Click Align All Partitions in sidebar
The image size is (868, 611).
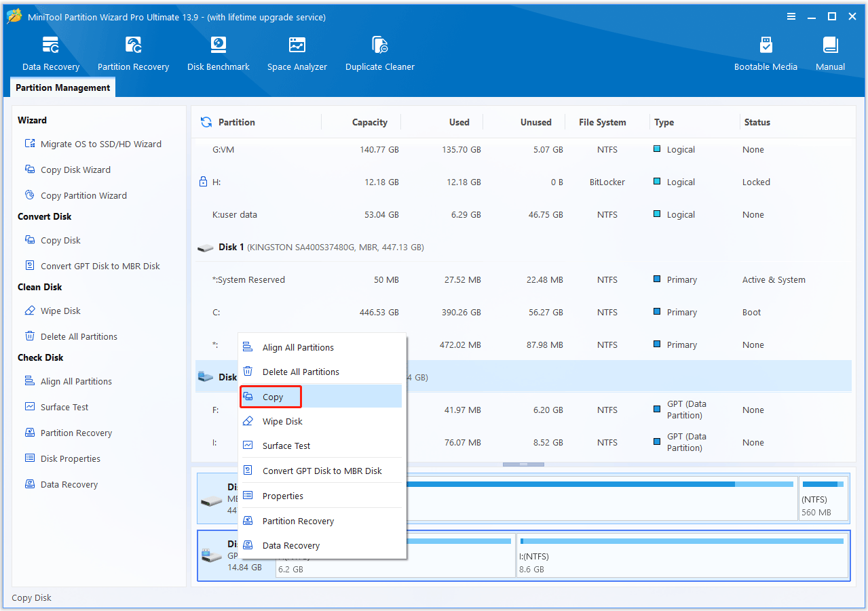point(68,381)
